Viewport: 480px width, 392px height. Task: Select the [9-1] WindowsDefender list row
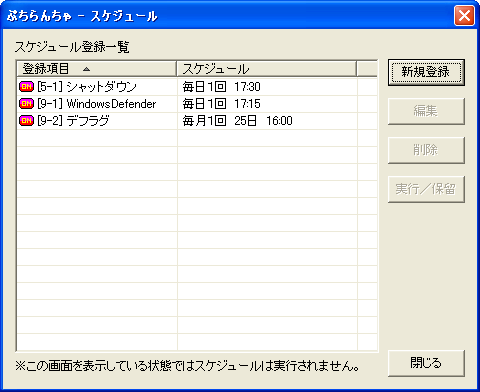(197, 104)
